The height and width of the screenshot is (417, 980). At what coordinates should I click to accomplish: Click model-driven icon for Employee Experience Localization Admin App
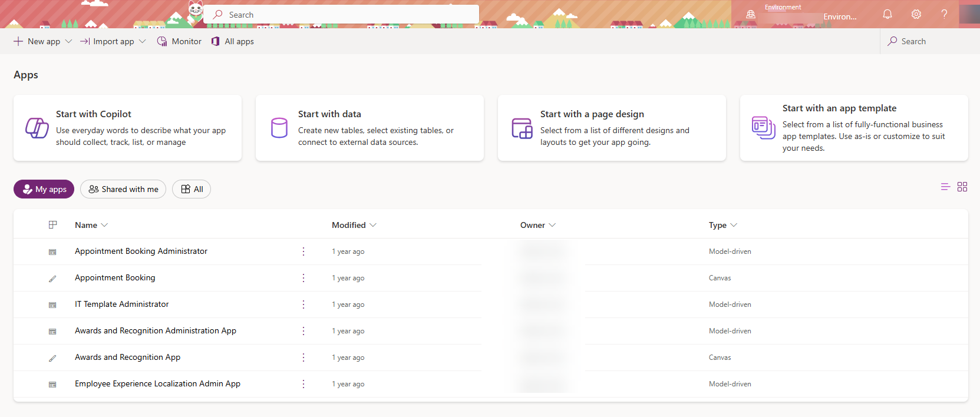pyautogui.click(x=52, y=385)
